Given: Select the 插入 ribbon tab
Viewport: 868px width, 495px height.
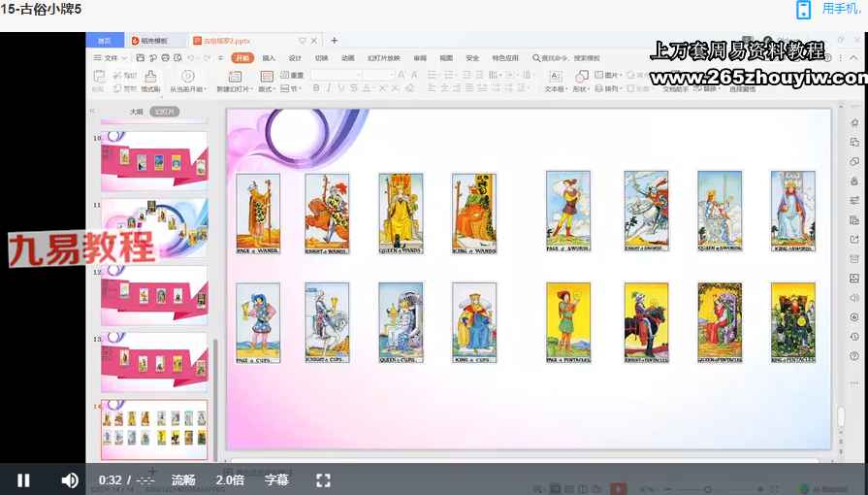Looking at the screenshot, I should (269, 57).
